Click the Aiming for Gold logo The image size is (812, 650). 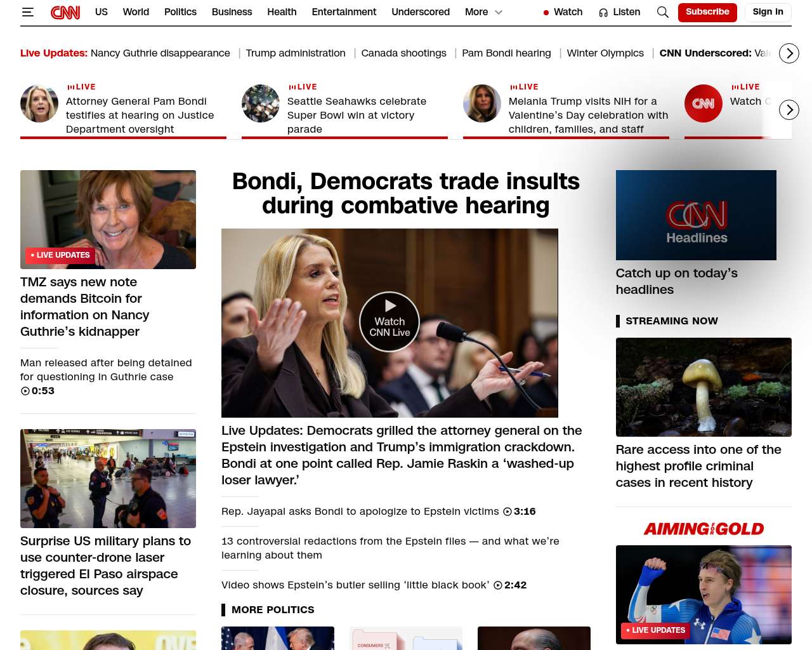[704, 529]
